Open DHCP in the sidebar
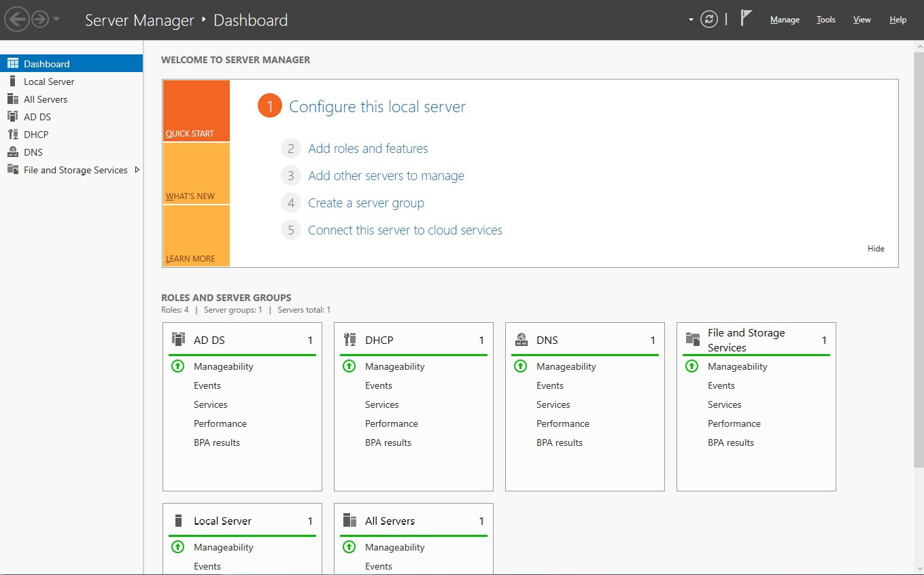 71,134
